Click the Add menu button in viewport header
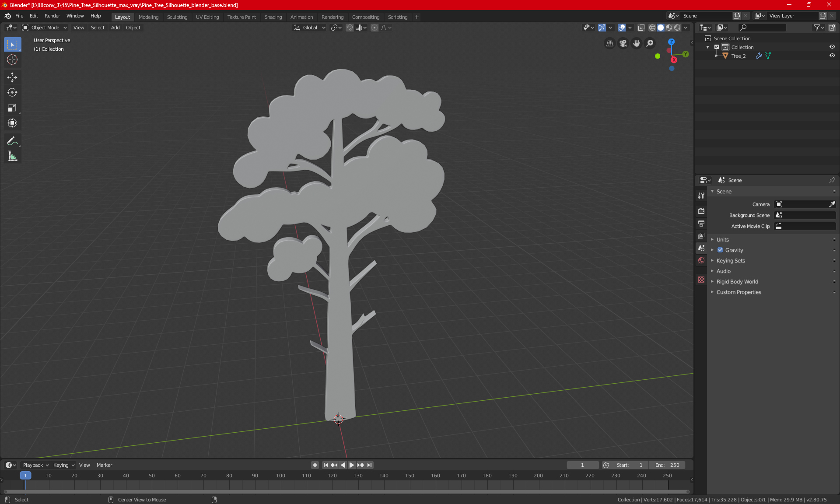Image resolution: width=840 pixels, height=504 pixels. tap(115, 28)
